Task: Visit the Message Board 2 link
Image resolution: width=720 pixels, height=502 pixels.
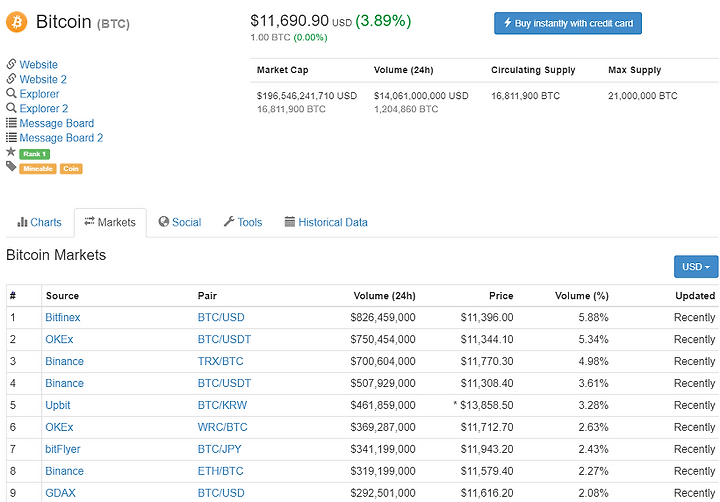Action: point(61,138)
